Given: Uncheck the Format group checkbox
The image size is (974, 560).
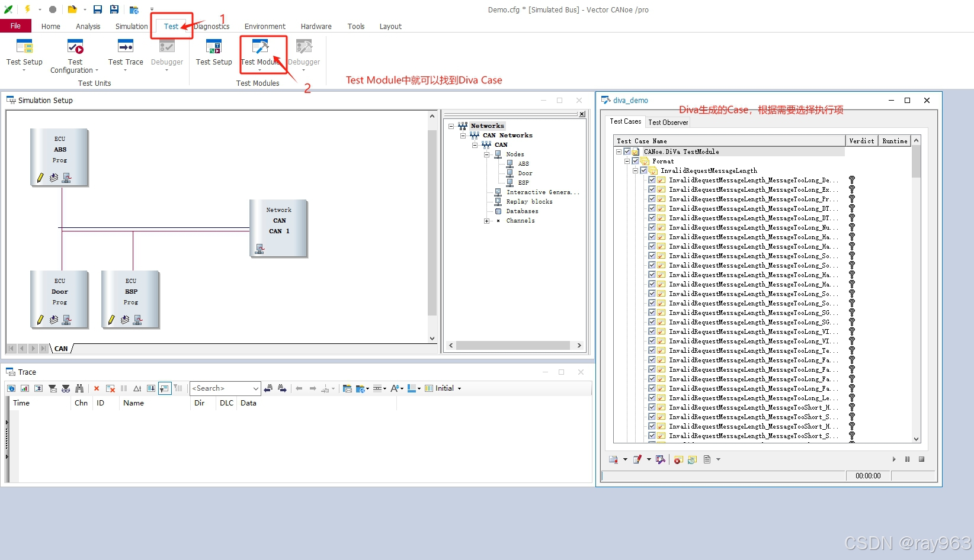Looking at the screenshot, I should pos(636,161).
